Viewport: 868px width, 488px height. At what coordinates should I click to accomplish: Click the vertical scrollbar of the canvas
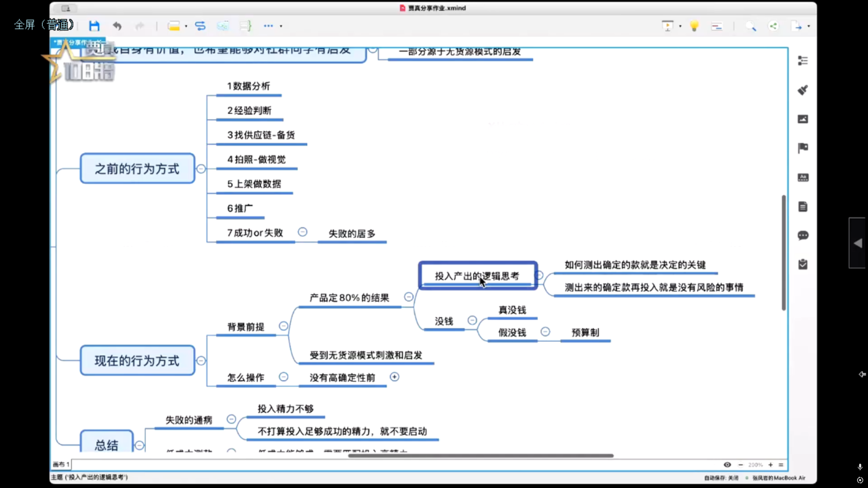tap(784, 253)
